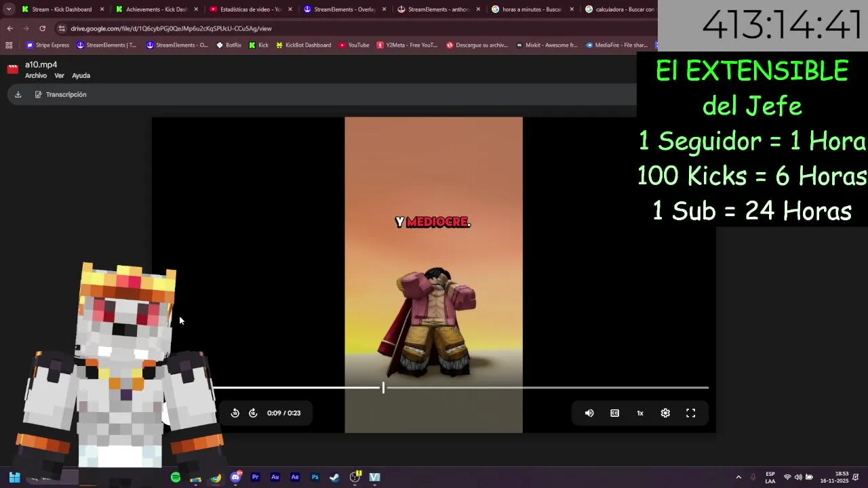Screen dimensions: 868x488
Task: Click the a10.mp4 file title
Action: pos(41,65)
